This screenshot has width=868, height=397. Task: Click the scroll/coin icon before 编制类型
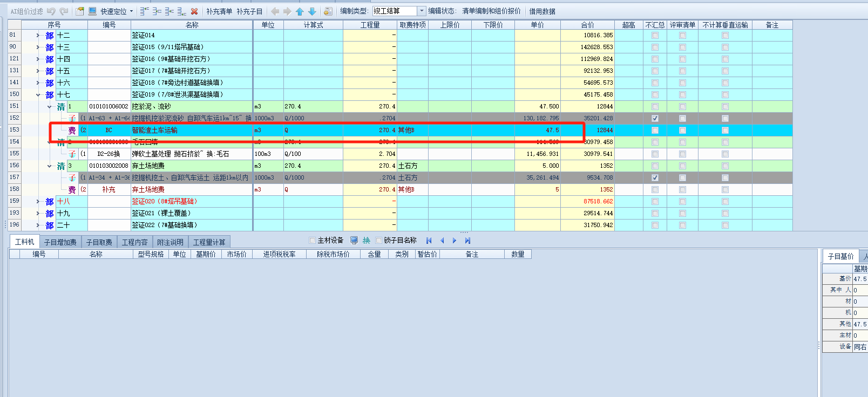click(328, 11)
